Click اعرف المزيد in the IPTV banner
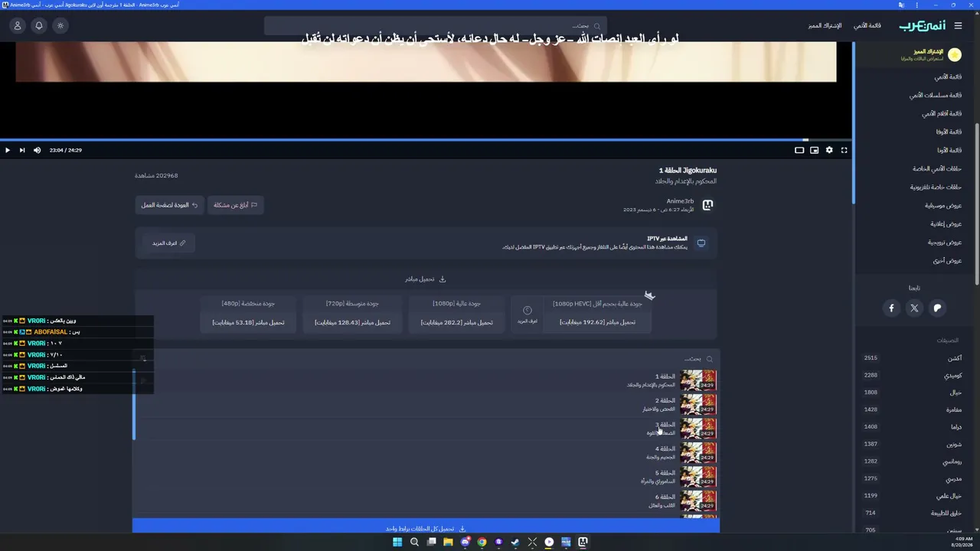This screenshot has height=551, width=980. pyautogui.click(x=168, y=243)
